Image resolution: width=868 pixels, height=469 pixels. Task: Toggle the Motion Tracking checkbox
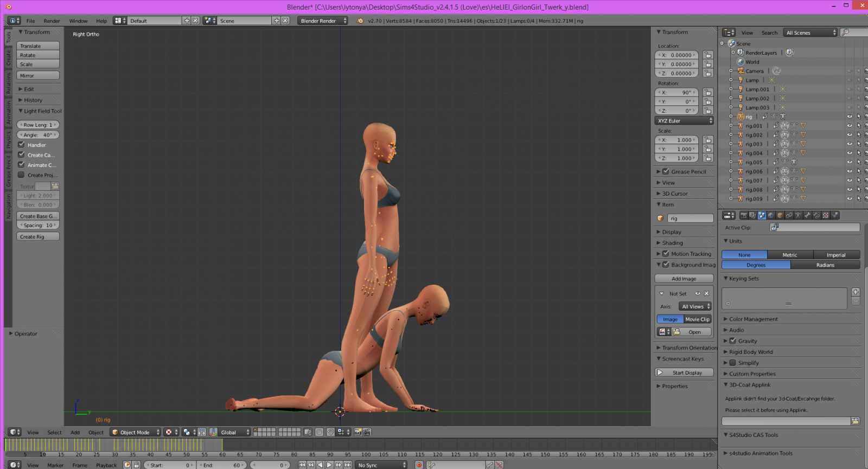pyautogui.click(x=666, y=253)
